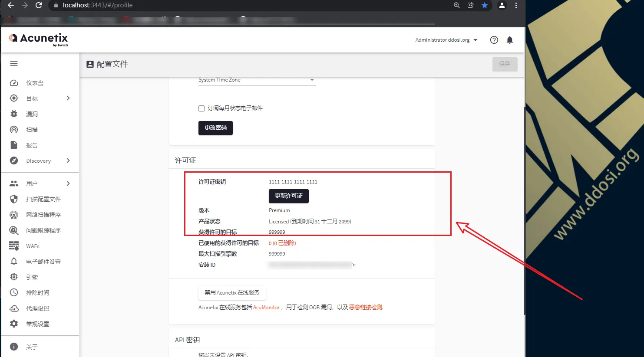The height and width of the screenshot is (357, 644).
Task: Click browser bookmark star icon
Action: (485, 5)
